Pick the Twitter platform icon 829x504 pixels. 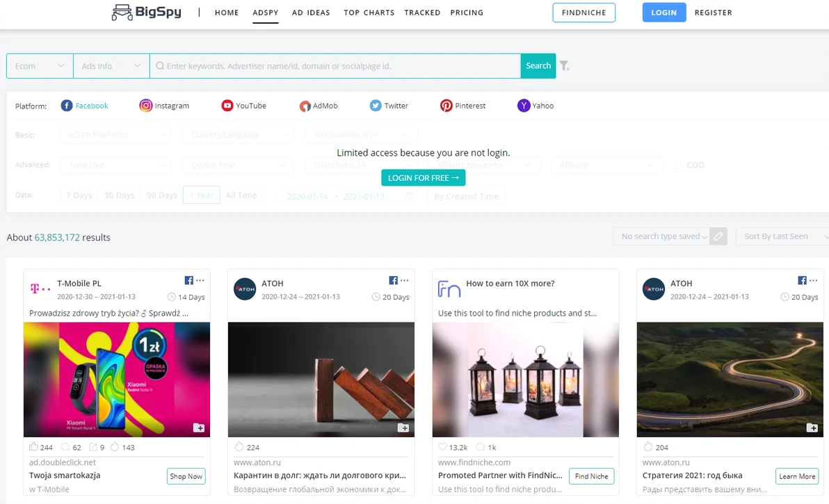click(376, 106)
